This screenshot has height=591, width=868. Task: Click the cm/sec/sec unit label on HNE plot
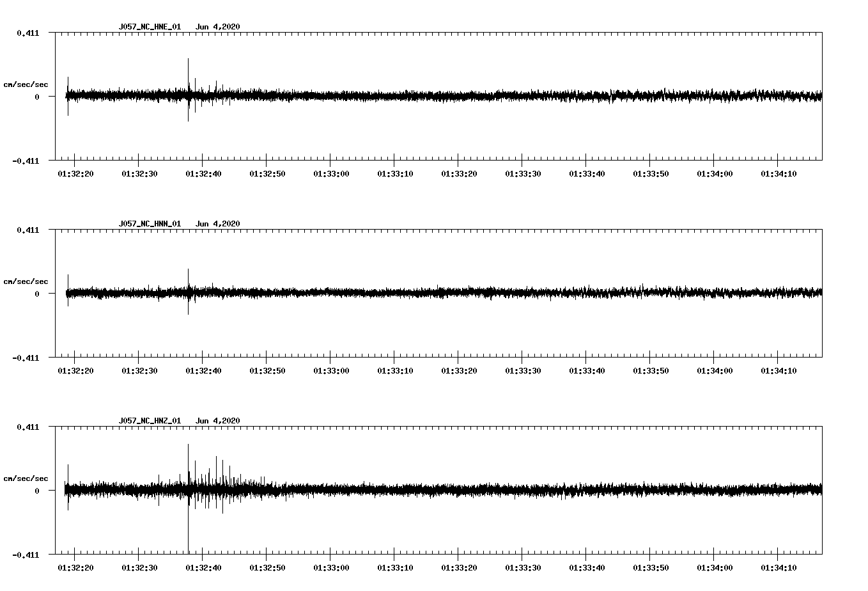pos(26,84)
